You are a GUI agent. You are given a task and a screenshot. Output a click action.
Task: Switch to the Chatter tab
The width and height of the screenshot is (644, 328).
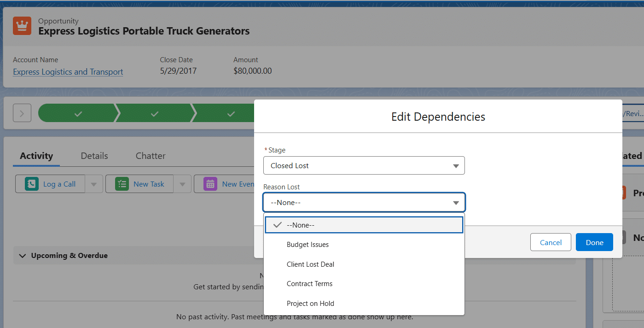(x=151, y=156)
